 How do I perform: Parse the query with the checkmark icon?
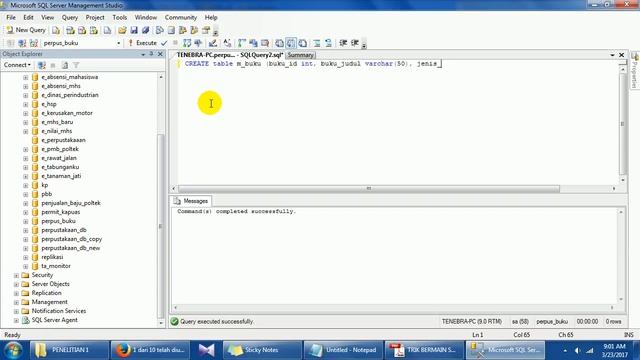pos(164,43)
